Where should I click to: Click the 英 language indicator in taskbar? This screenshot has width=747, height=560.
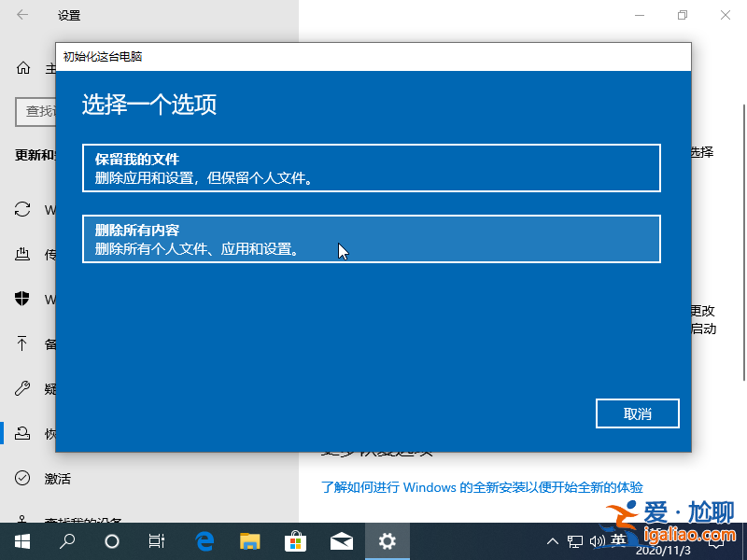[x=618, y=540]
